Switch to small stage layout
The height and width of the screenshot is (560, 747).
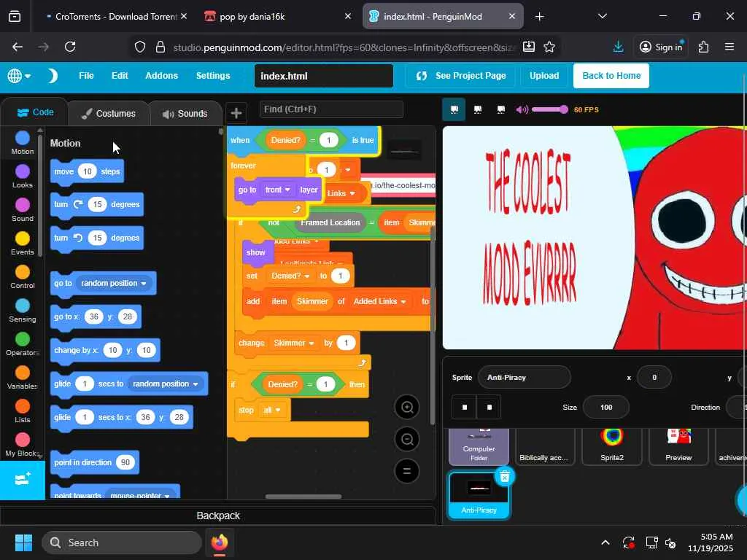click(454, 109)
